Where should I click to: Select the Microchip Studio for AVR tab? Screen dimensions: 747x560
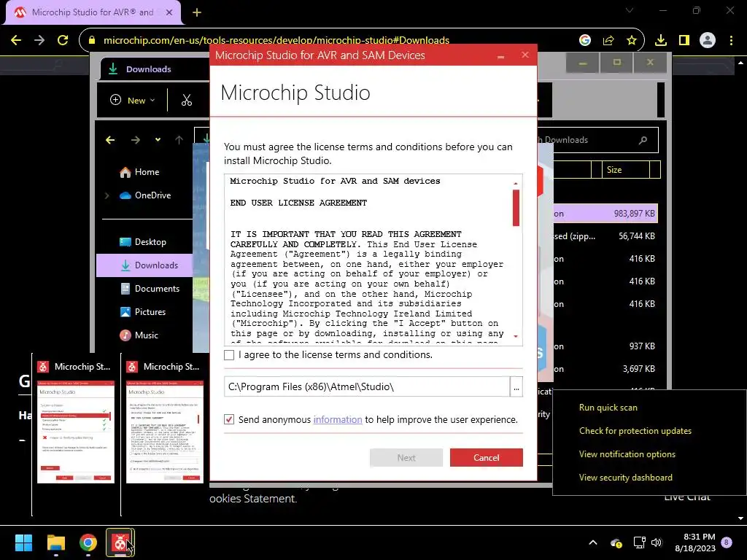coord(93,12)
